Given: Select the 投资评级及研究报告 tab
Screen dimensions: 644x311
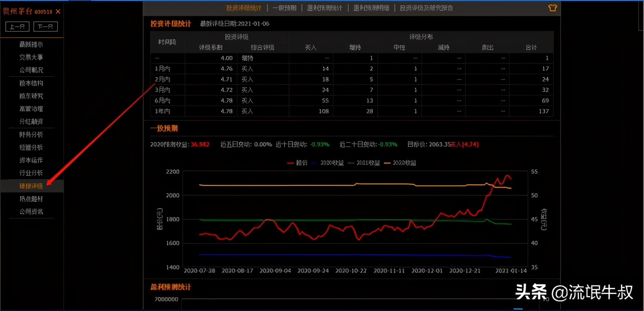Looking at the screenshot, I should 426,8.
